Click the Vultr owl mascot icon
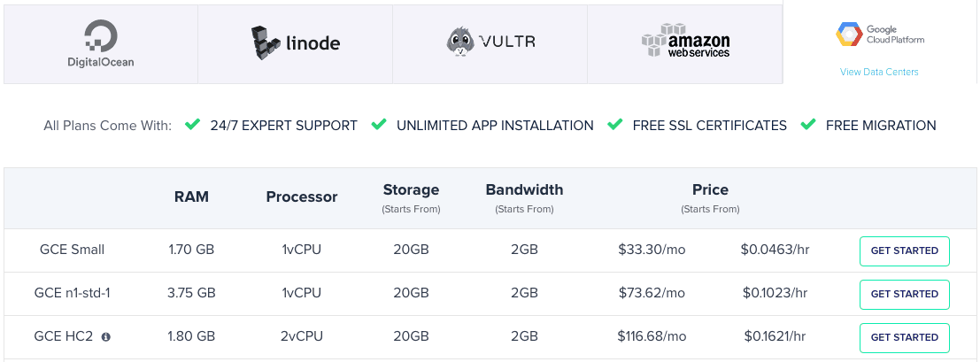980x362 pixels. click(460, 42)
